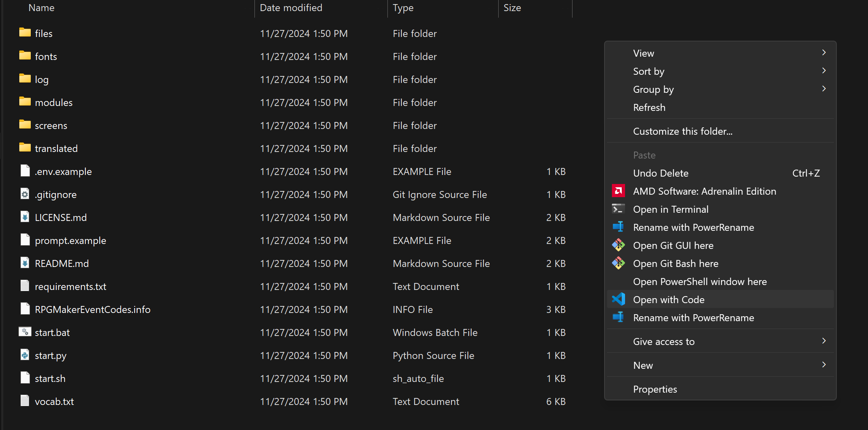Sort by the Size column header
Viewport: 868px width, 430px height.
[512, 8]
